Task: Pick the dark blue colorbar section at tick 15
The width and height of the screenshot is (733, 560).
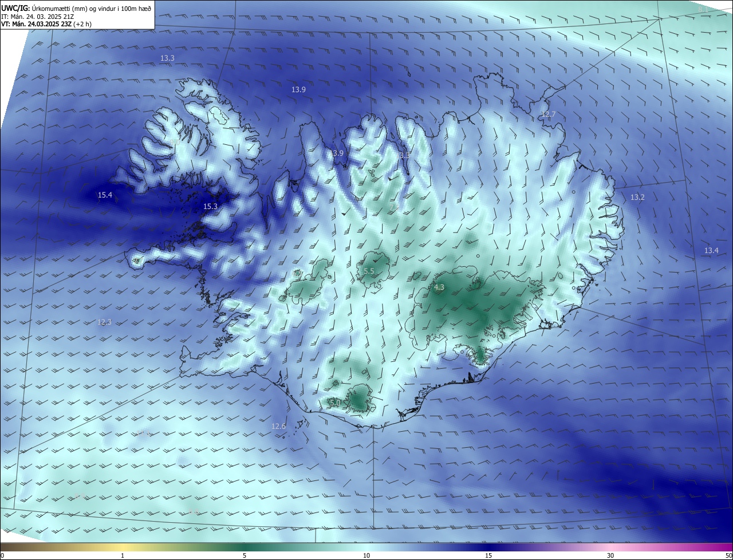Action: click(x=488, y=547)
